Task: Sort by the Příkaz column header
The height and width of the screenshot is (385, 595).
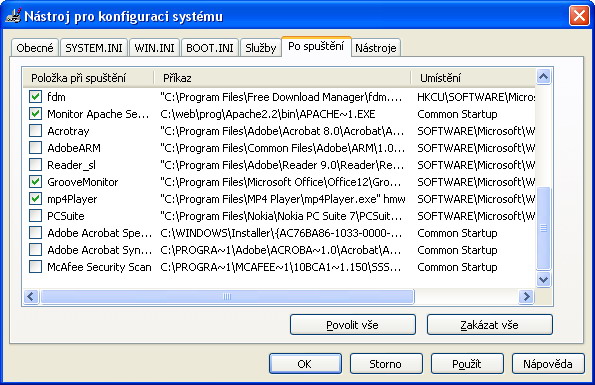Action: [x=282, y=78]
